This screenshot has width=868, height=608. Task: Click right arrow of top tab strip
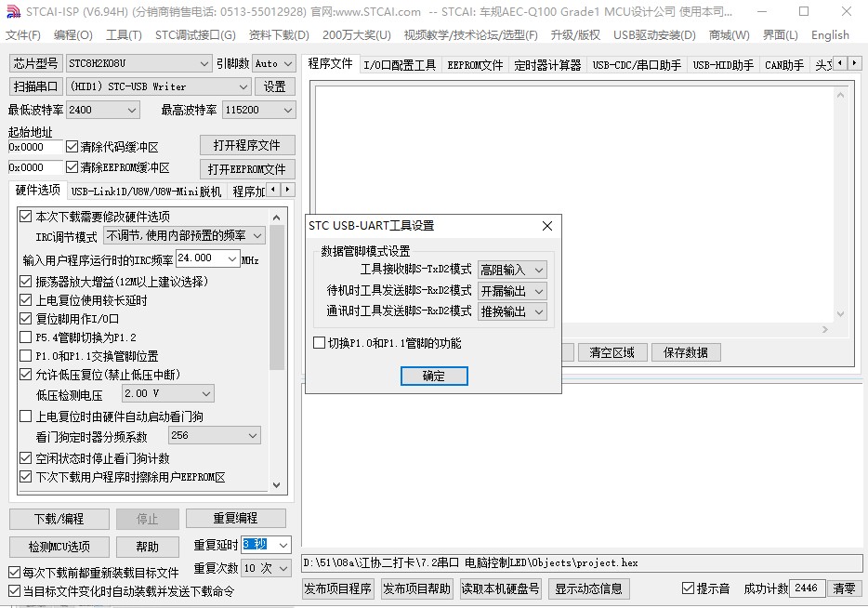tap(855, 63)
